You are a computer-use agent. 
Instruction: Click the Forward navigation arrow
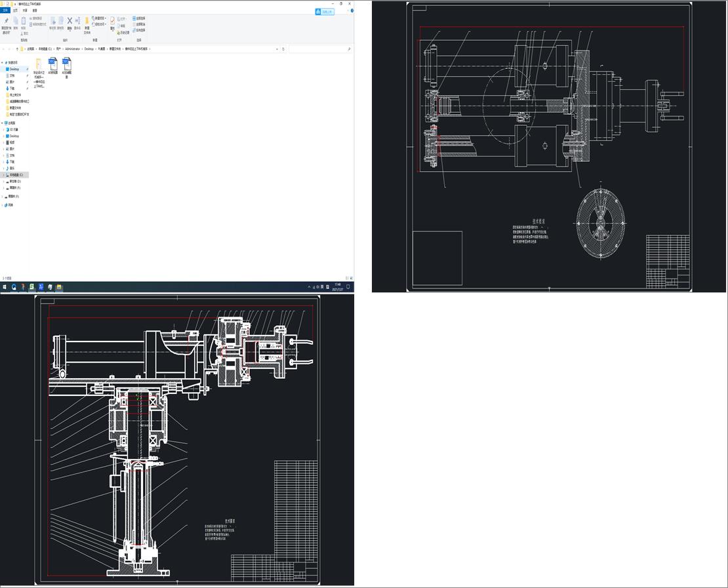point(9,49)
